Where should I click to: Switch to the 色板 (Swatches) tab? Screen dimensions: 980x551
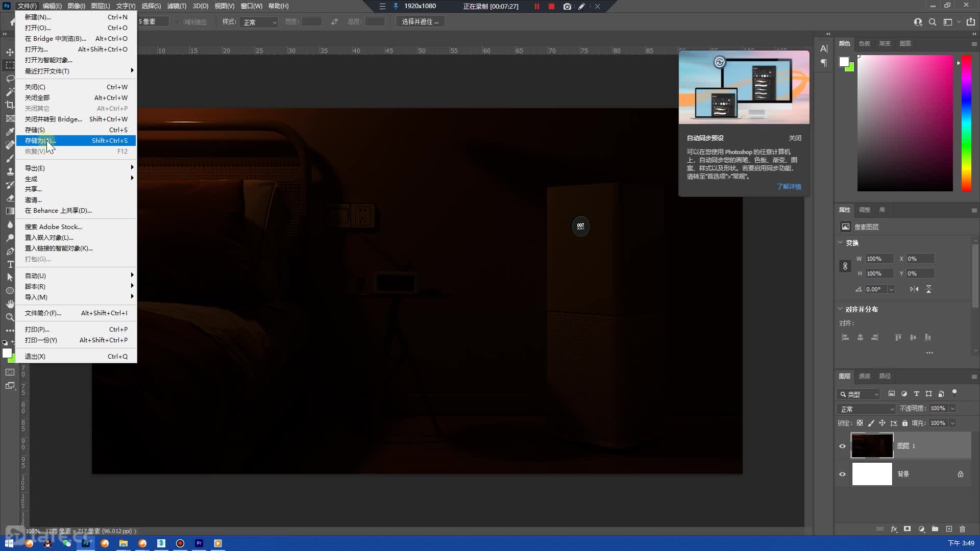[864, 43]
